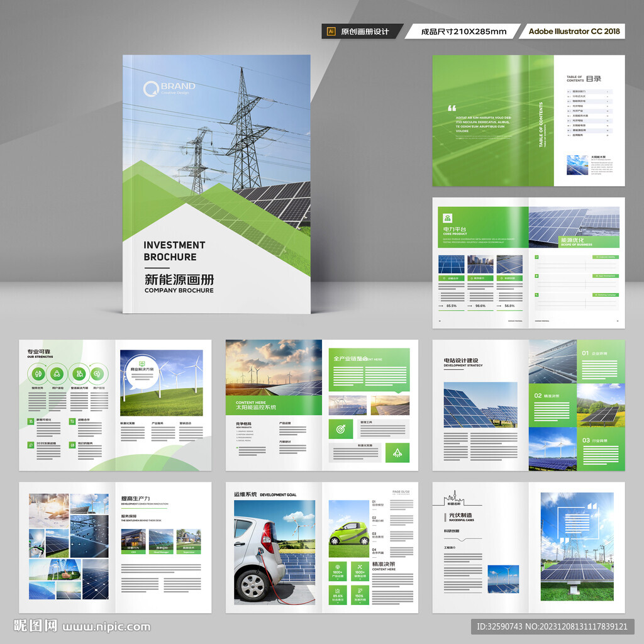
Task: Click the city skyline solar thumbnail
Action: (x=480, y=265)
